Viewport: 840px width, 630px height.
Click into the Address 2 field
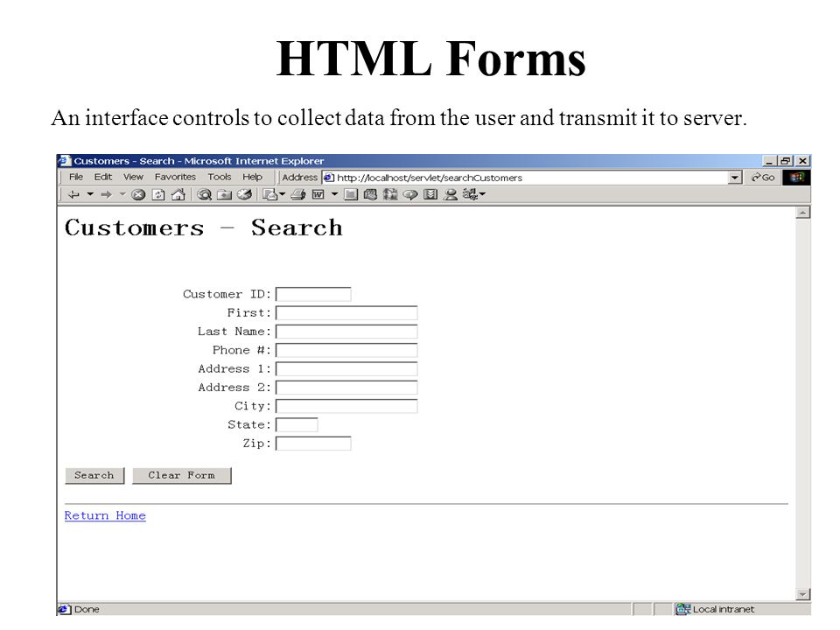(x=346, y=388)
